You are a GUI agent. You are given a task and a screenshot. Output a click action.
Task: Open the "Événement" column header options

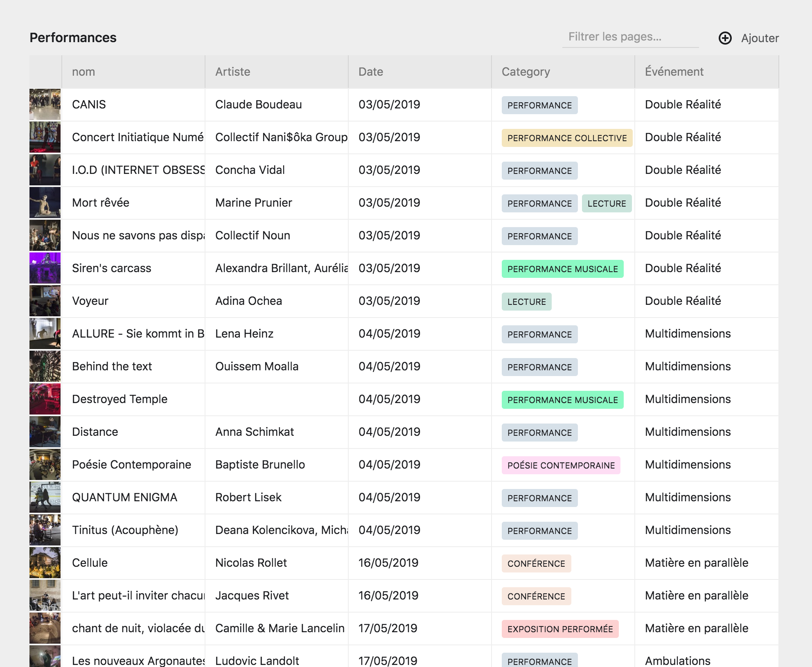(674, 72)
